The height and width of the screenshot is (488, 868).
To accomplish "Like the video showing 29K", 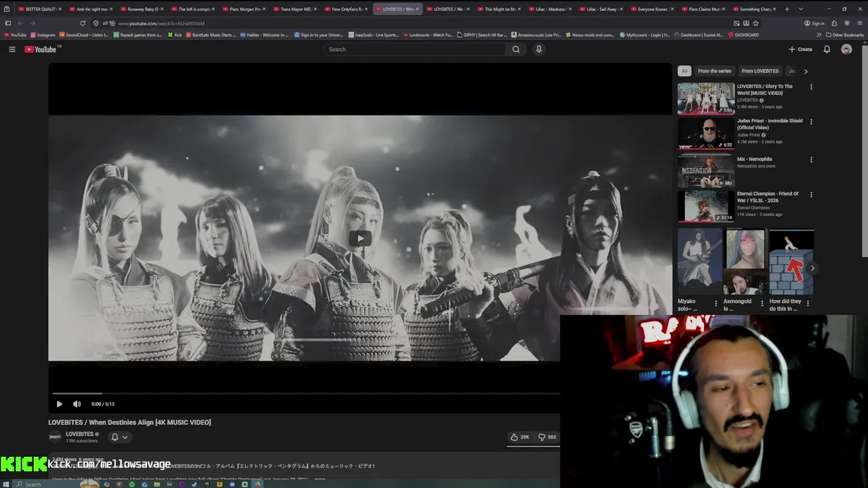I will click(520, 437).
